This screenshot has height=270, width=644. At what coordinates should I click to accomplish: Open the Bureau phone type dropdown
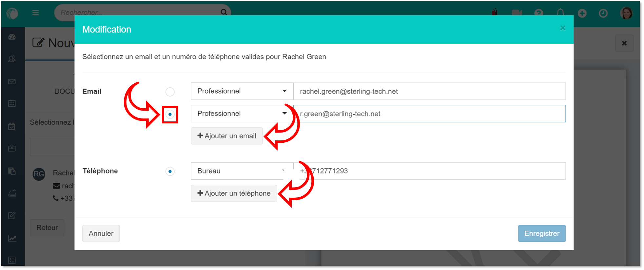pyautogui.click(x=242, y=171)
